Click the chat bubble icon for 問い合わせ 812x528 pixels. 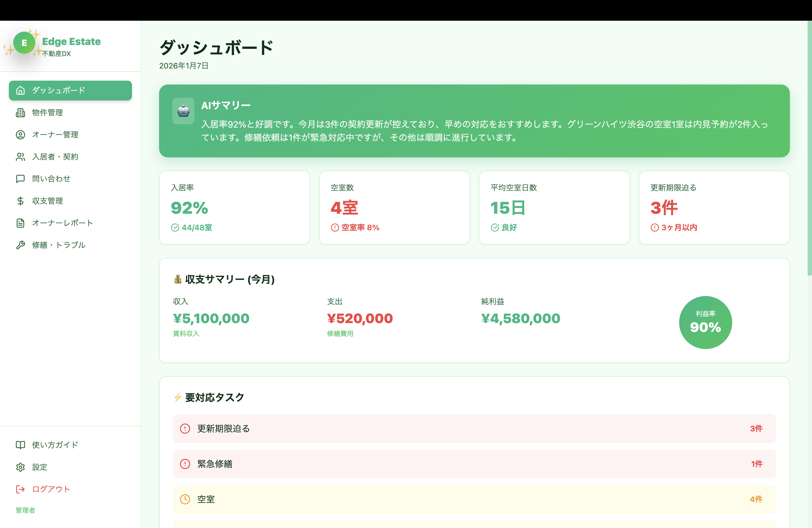(20, 179)
